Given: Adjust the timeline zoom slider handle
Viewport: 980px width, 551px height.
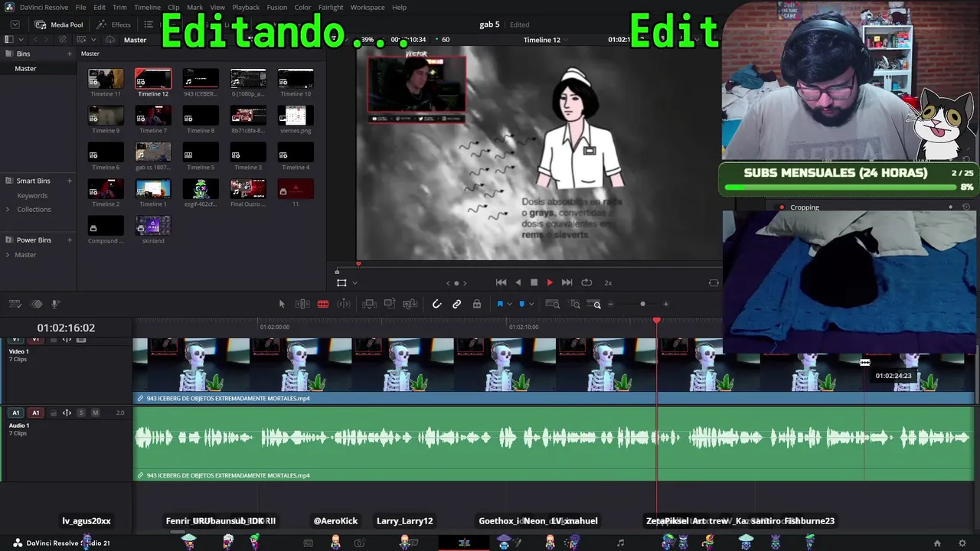Looking at the screenshot, I should click(642, 305).
